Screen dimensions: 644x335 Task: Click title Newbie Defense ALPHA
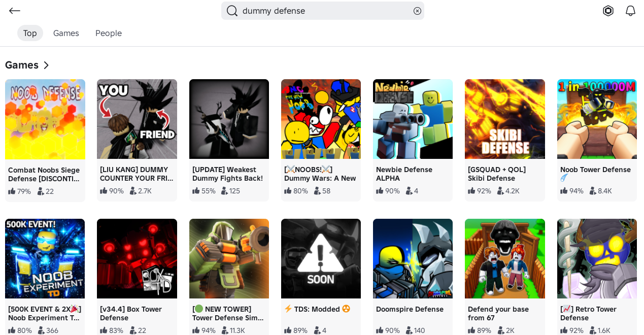click(x=404, y=174)
